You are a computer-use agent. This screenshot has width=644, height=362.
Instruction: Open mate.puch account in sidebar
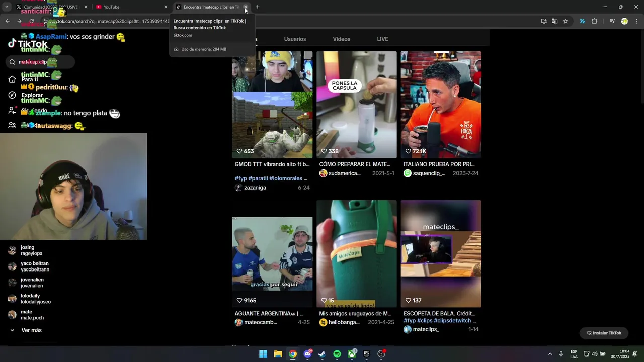30,315
